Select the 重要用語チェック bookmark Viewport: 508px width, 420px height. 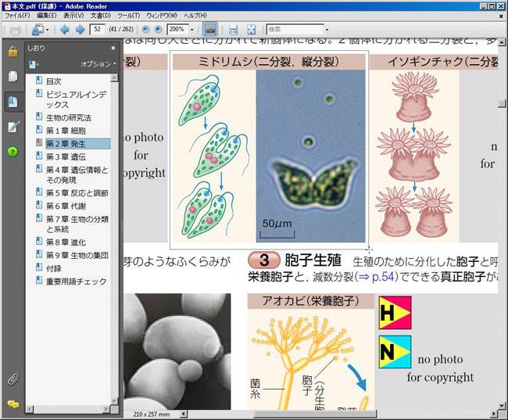[x=76, y=282]
